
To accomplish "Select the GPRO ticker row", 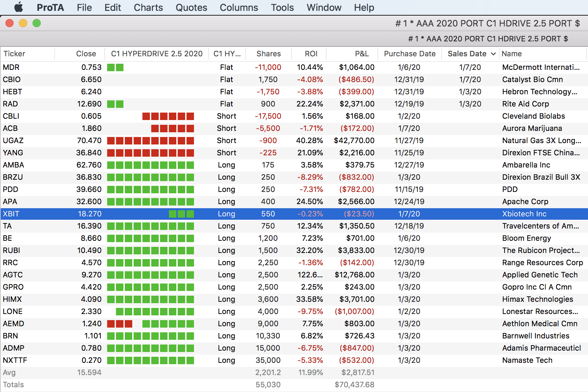I will (x=294, y=287).
